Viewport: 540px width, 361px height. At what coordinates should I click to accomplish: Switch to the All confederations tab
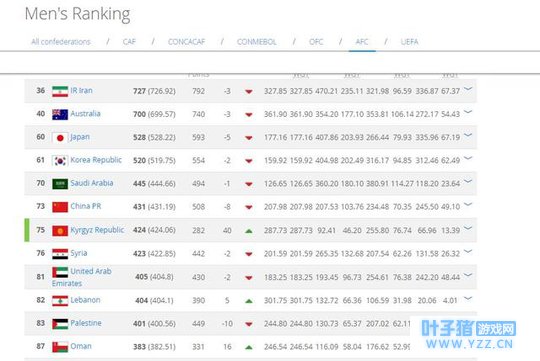[61, 42]
